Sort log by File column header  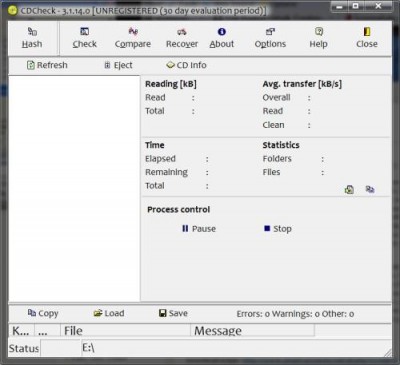tap(125, 331)
